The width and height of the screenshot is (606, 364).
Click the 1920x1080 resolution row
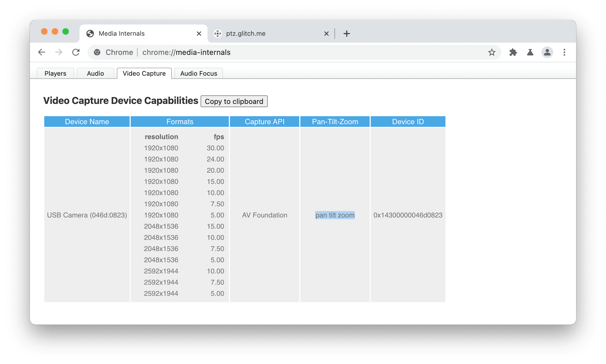pos(161,148)
